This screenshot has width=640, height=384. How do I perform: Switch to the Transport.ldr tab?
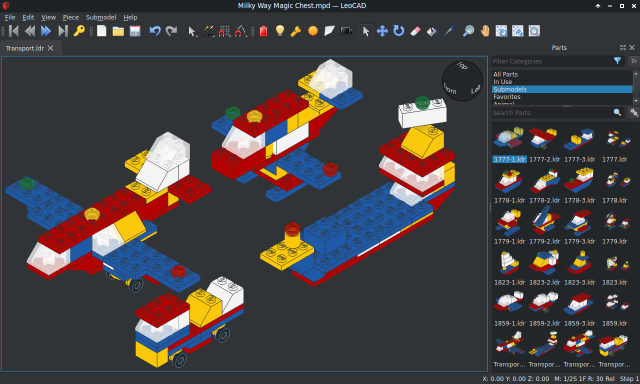click(24, 48)
